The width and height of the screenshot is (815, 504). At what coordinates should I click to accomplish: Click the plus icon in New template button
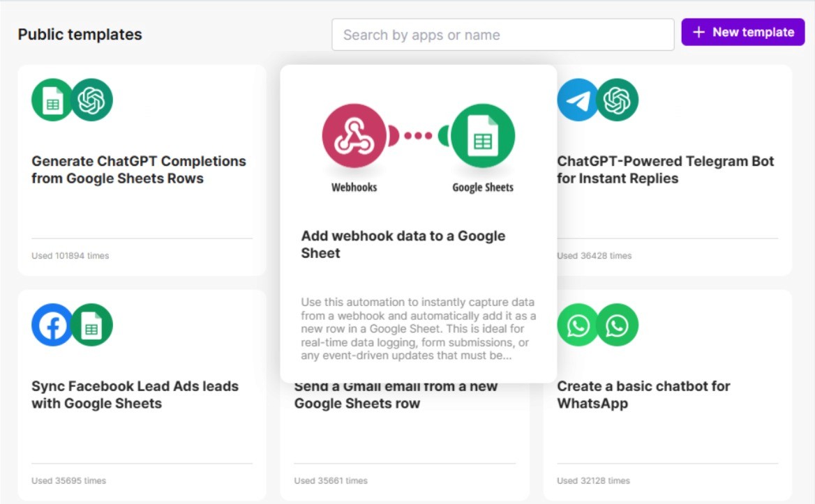click(701, 32)
